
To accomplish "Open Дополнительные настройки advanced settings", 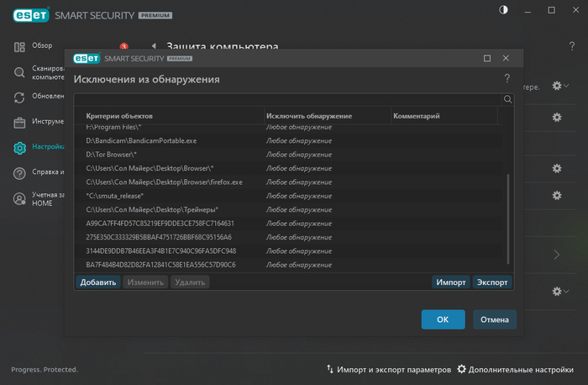I will (x=516, y=370).
